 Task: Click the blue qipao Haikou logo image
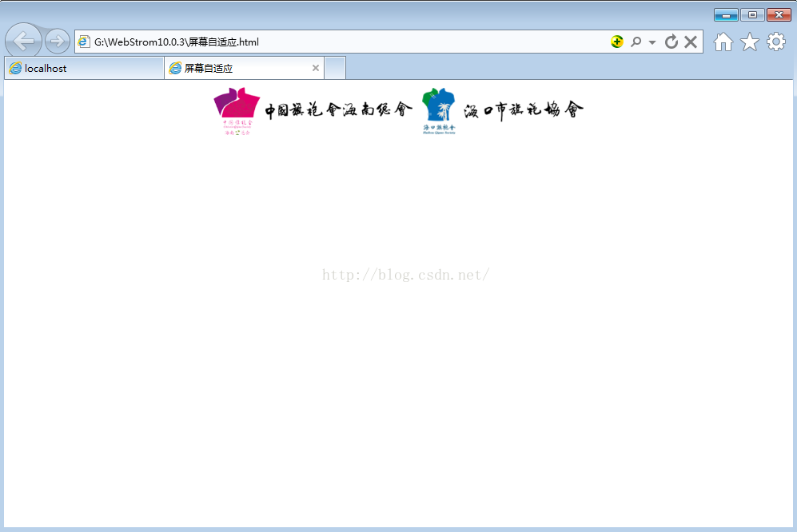pyautogui.click(x=439, y=111)
